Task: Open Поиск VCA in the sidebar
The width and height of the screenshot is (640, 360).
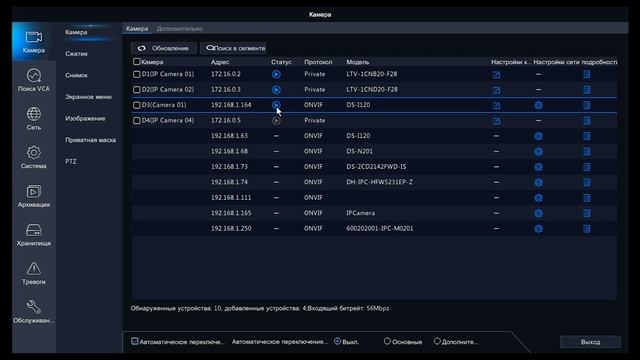Action: tap(33, 80)
